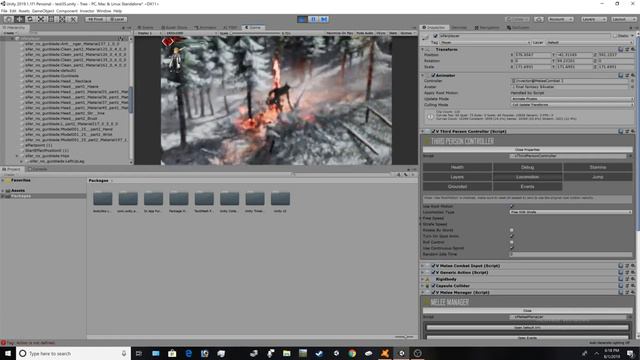Toggle the Third Person Controller enabled checkbox
640x360 pixels.
(x=433, y=131)
